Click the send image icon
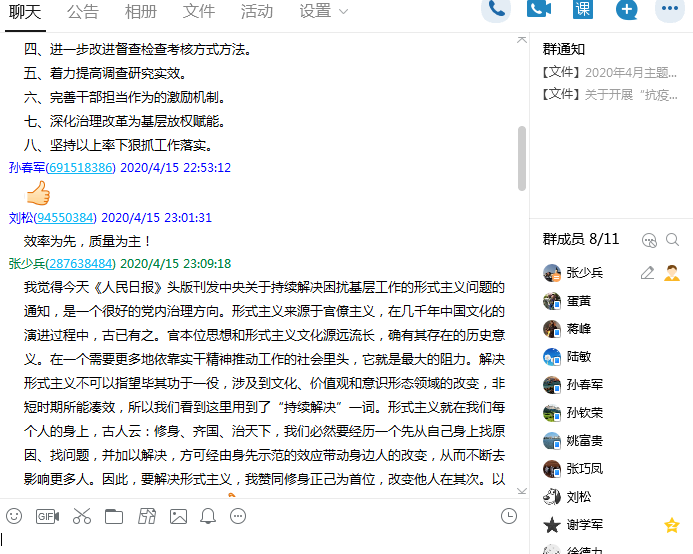This screenshot has height=554, width=693. [178, 516]
